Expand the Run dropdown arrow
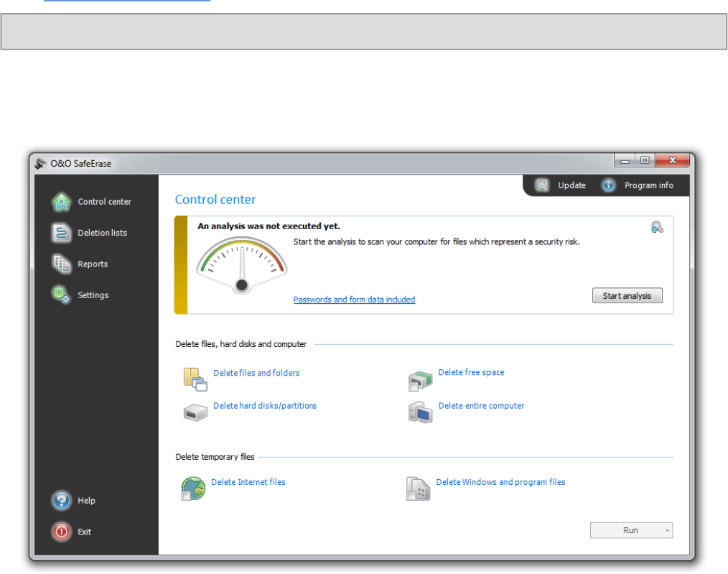This screenshot has width=728, height=574. pyautogui.click(x=667, y=530)
